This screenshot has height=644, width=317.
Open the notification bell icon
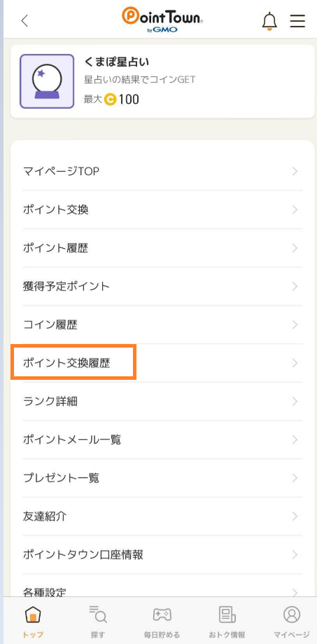pos(269,21)
